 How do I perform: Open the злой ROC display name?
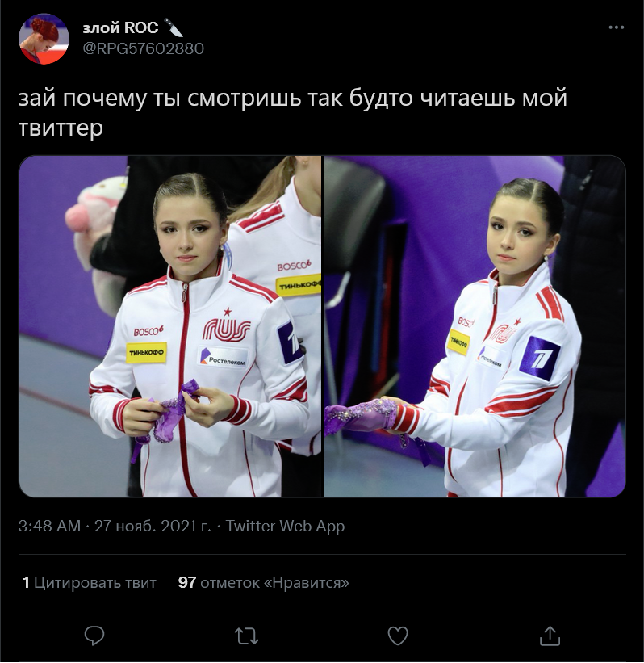(x=120, y=28)
